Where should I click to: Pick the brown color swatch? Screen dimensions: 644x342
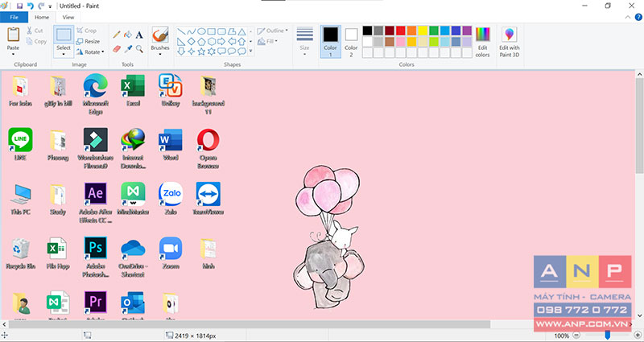point(390,42)
